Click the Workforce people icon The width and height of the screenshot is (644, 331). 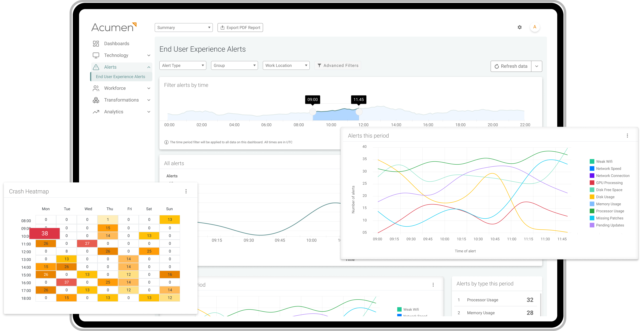click(96, 88)
